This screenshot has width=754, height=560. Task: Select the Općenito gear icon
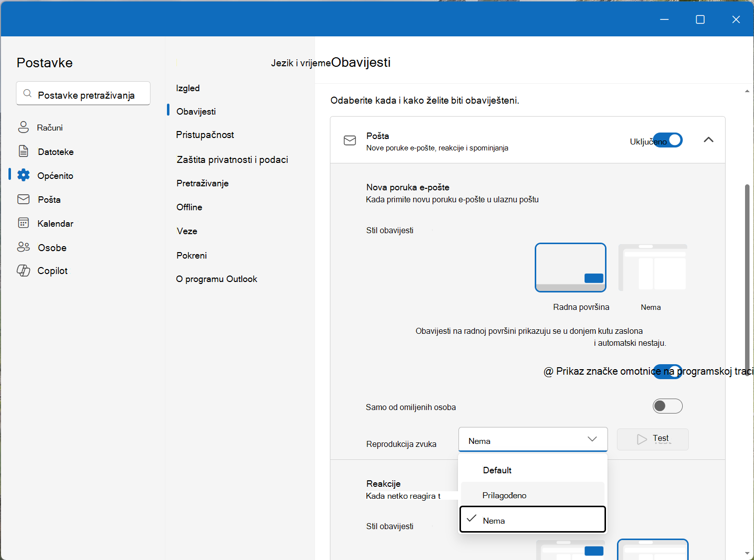click(x=23, y=175)
